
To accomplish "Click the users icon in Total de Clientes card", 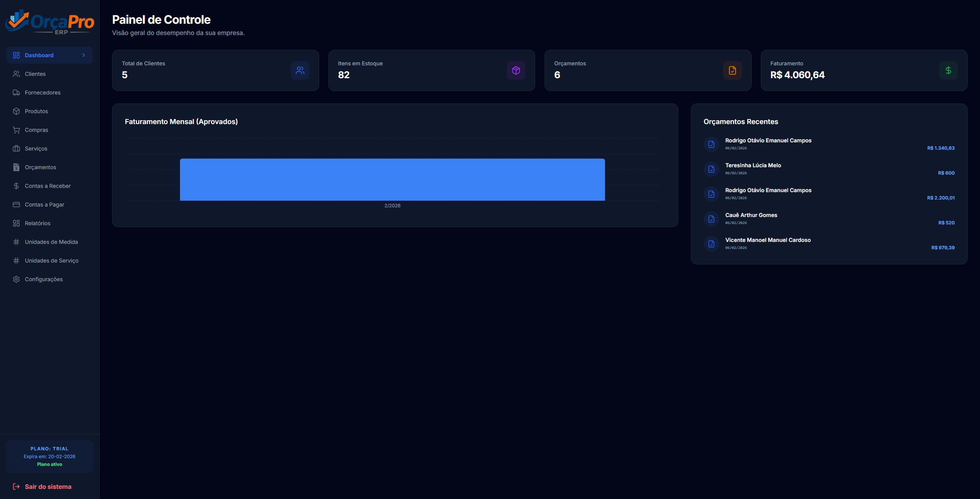I will (300, 70).
